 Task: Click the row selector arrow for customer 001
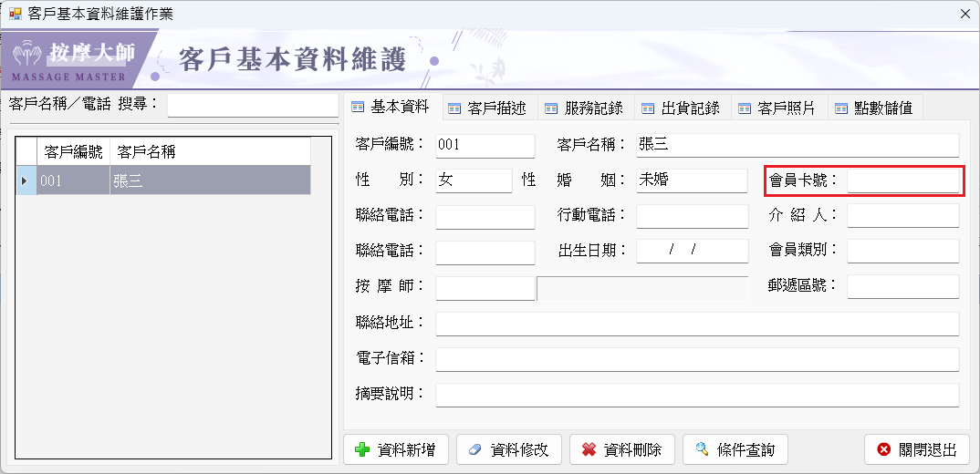(x=26, y=180)
